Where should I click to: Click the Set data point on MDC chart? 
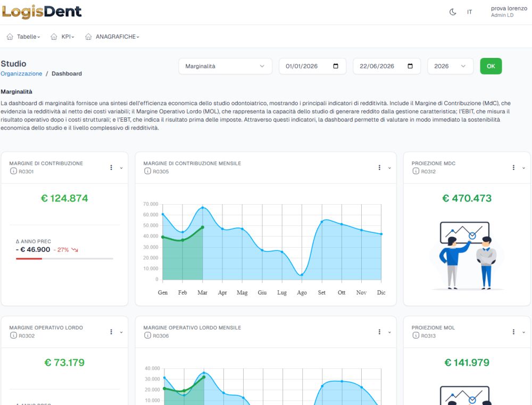322,222
